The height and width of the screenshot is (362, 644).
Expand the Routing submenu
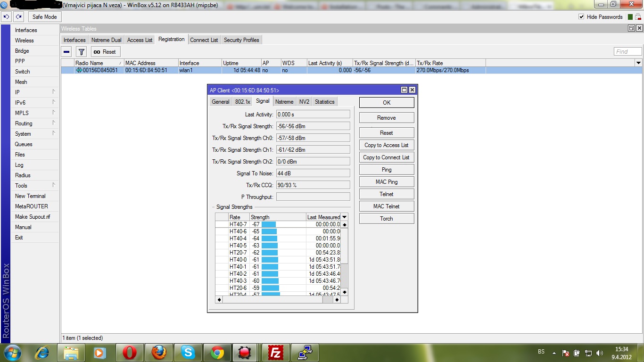coord(35,123)
